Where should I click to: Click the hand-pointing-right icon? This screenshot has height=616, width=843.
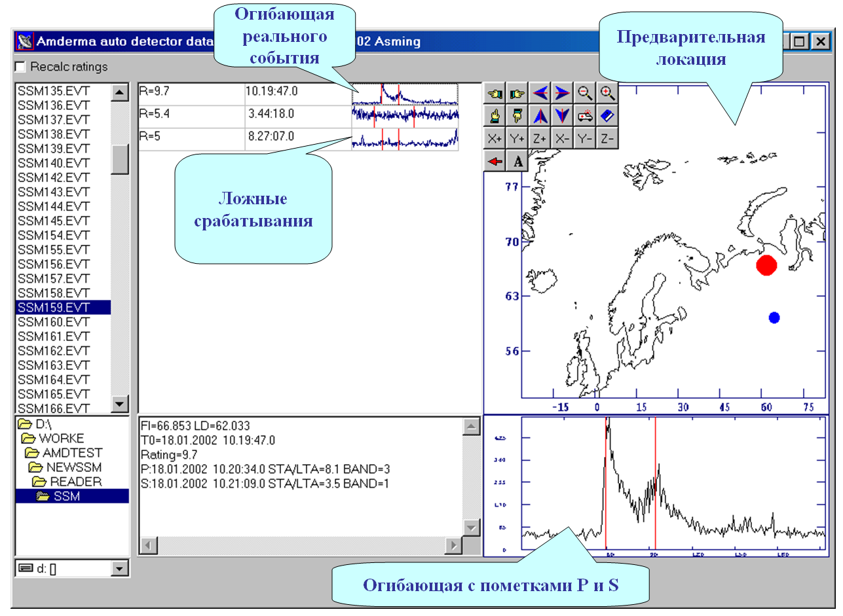click(517, 94)
